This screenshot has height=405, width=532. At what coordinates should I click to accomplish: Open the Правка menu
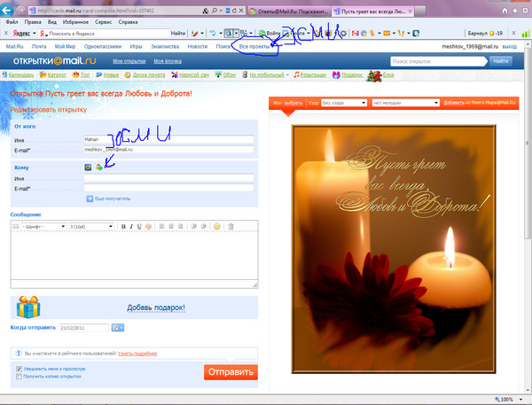pyautogui.click(x=33, y=22)
